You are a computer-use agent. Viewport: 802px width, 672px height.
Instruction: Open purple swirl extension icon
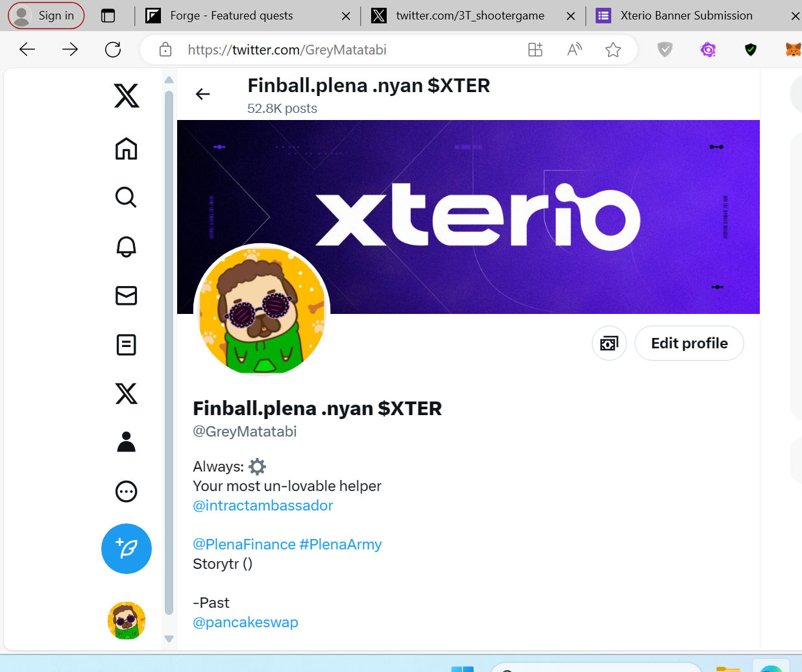pyautogui.click(x=708, y=49)
